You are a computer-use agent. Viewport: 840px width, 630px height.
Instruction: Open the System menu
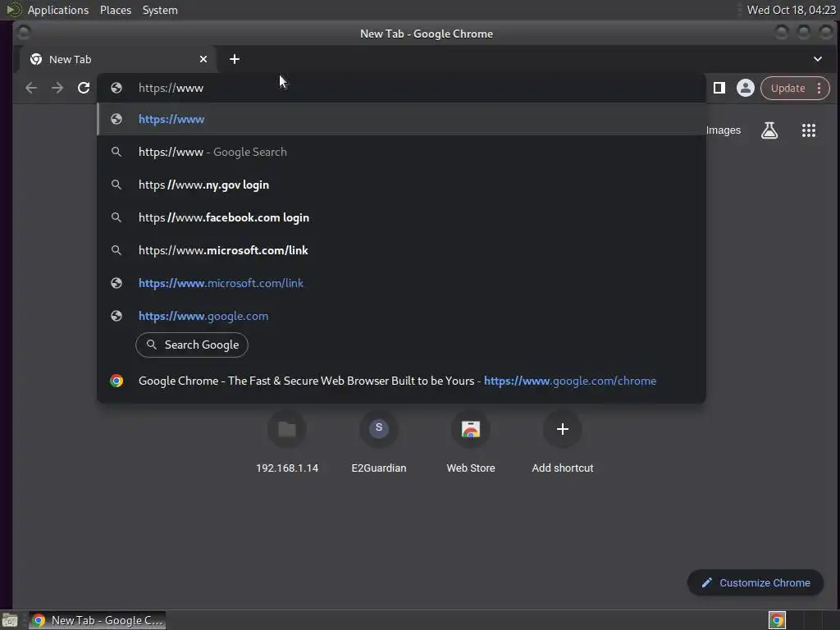tap(160, 10)
